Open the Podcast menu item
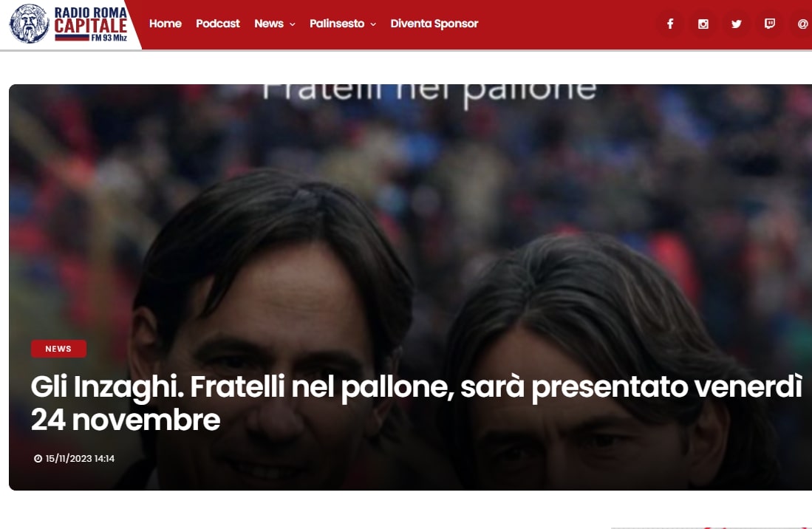Screen dimensions: 812x529 217,24
